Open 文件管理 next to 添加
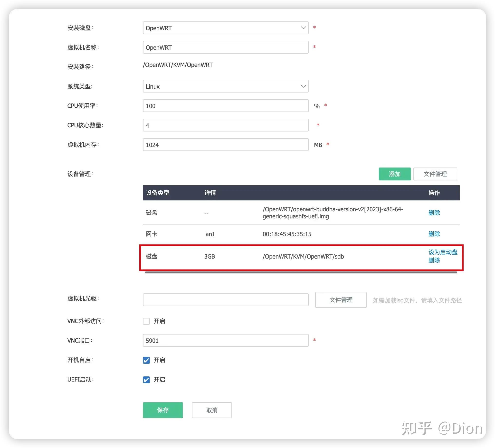 [435, 174]
